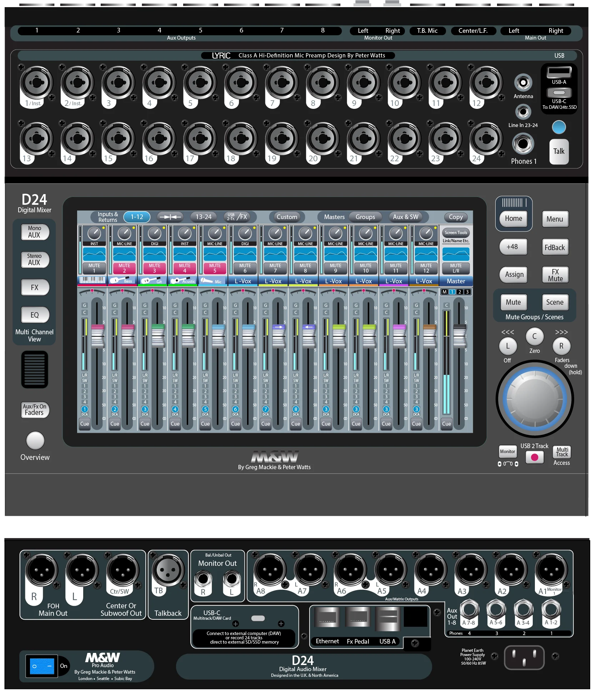
Task: Tap the gain knob on channel 12
Action: tap(426, 234)
